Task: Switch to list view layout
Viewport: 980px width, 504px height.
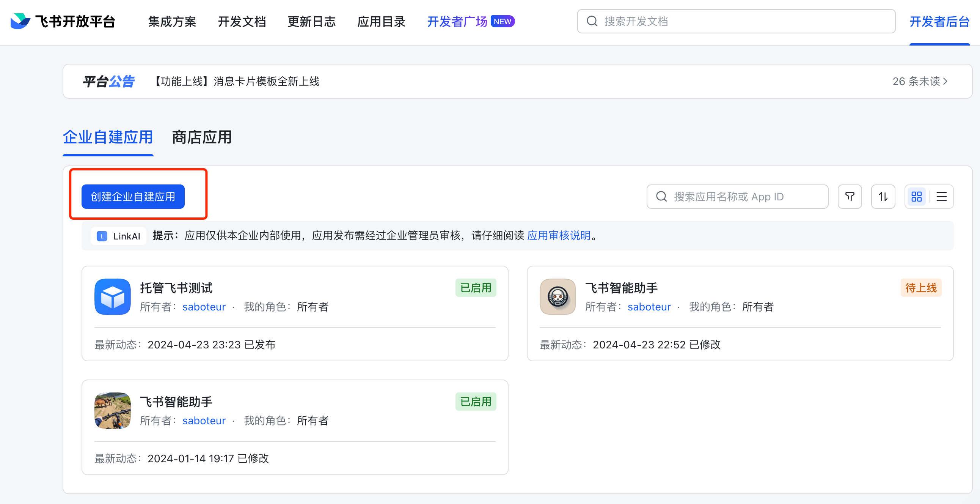Action: tap(941, 197)
